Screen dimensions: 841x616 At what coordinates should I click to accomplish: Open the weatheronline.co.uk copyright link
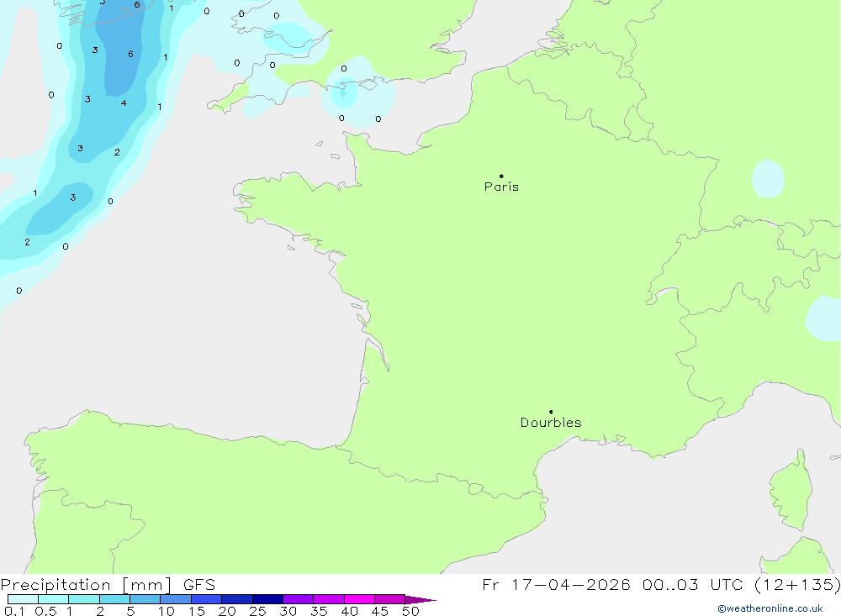(770, 608)
